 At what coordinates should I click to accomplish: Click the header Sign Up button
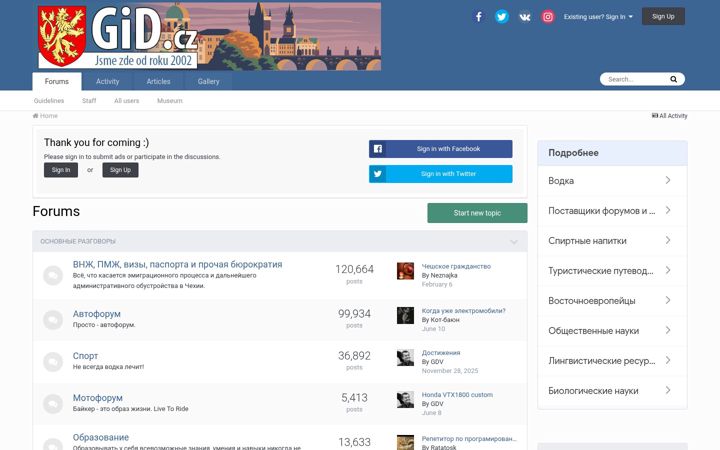[x=663, y=17]
